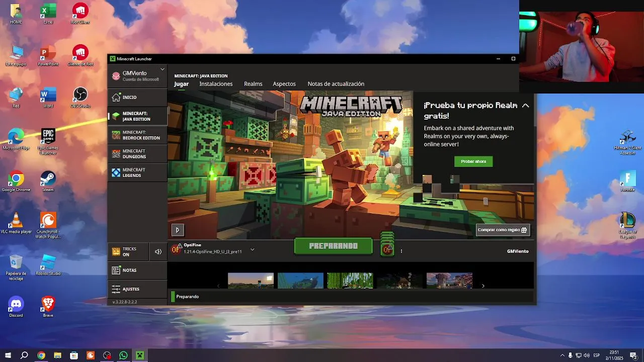Select Minecraft: Bedrock Edition in sidebar

click(137, 135)
